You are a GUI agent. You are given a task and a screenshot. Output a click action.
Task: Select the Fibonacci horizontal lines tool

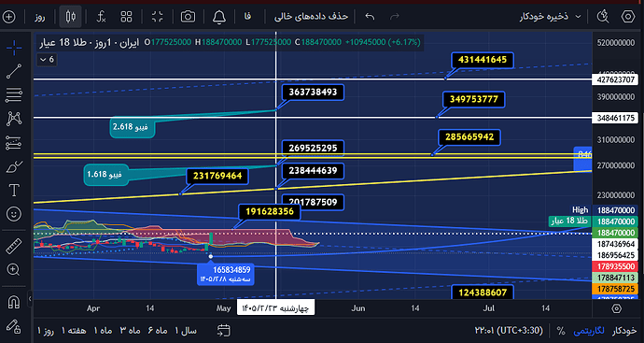click(14, 95)
